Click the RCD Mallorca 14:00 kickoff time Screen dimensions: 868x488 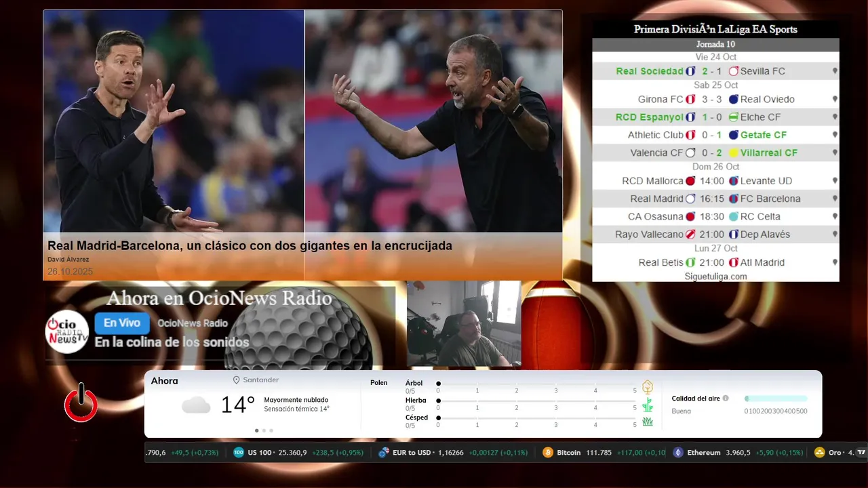pos(711,181)
